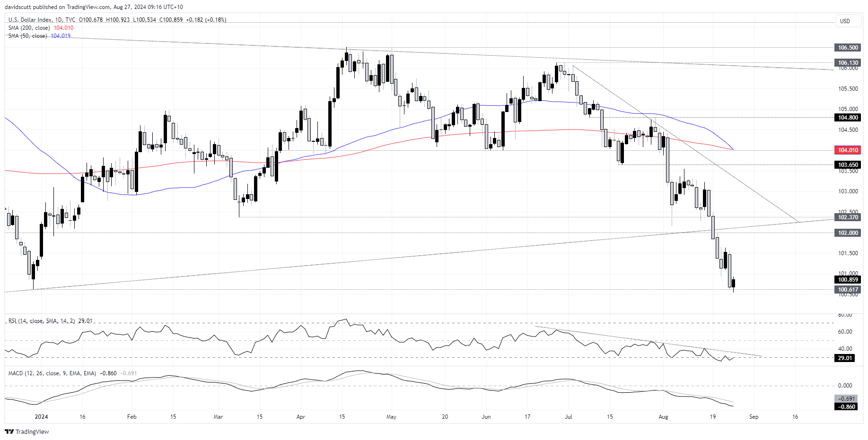Click the 103.650 price level label

point(848,165)
